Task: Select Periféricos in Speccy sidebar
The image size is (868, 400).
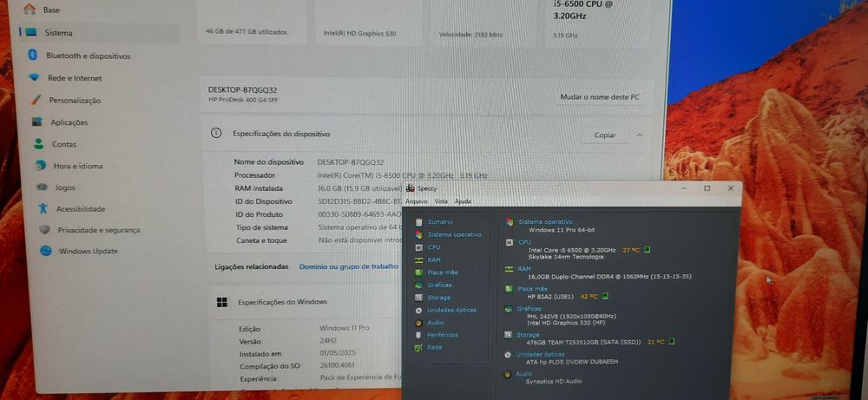Action: (x=443, y=335)
